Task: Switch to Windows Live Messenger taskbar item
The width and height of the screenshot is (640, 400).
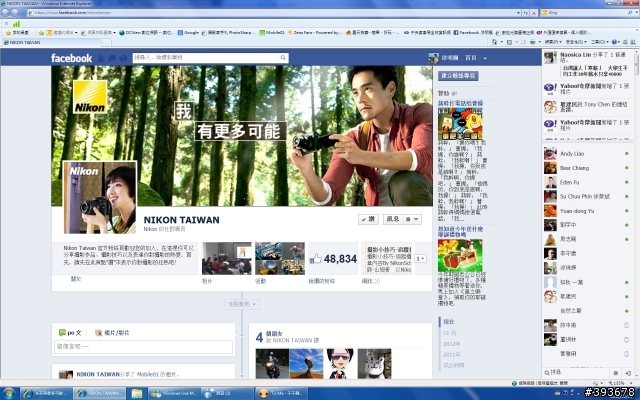Action: 173,393
